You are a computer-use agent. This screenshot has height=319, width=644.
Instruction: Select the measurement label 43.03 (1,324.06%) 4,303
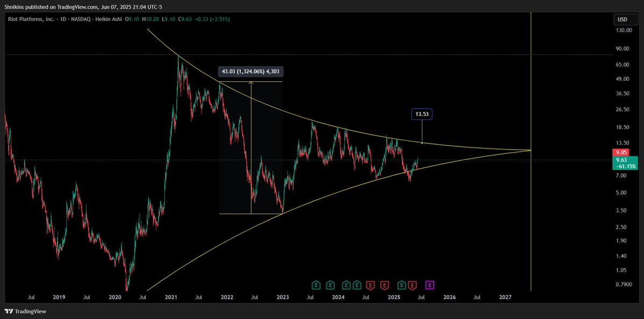pyautogui.click(x=250, y=71)
